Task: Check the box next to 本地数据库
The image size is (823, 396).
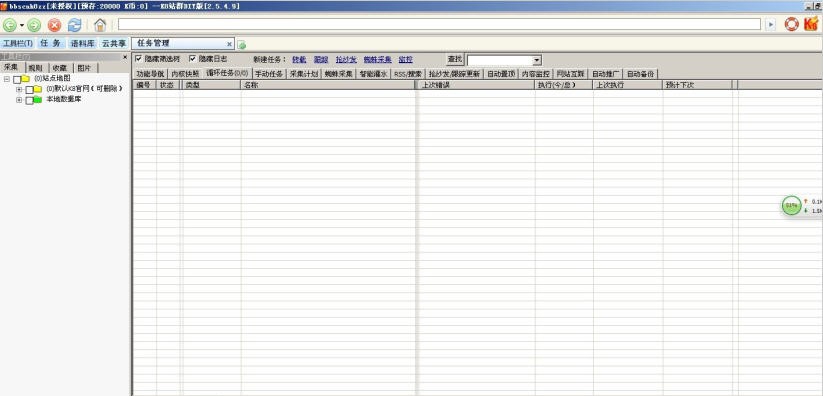Action: tap(29, 100)
